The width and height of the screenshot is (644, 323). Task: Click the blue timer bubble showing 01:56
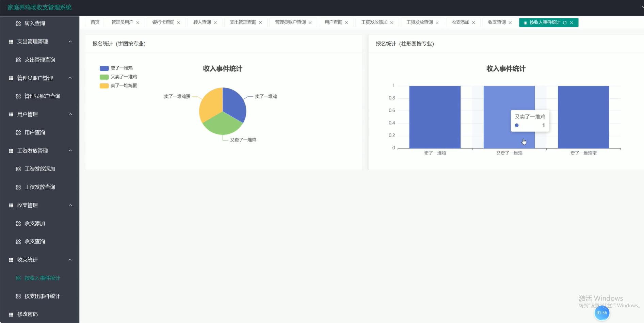(x=601, y=313)
